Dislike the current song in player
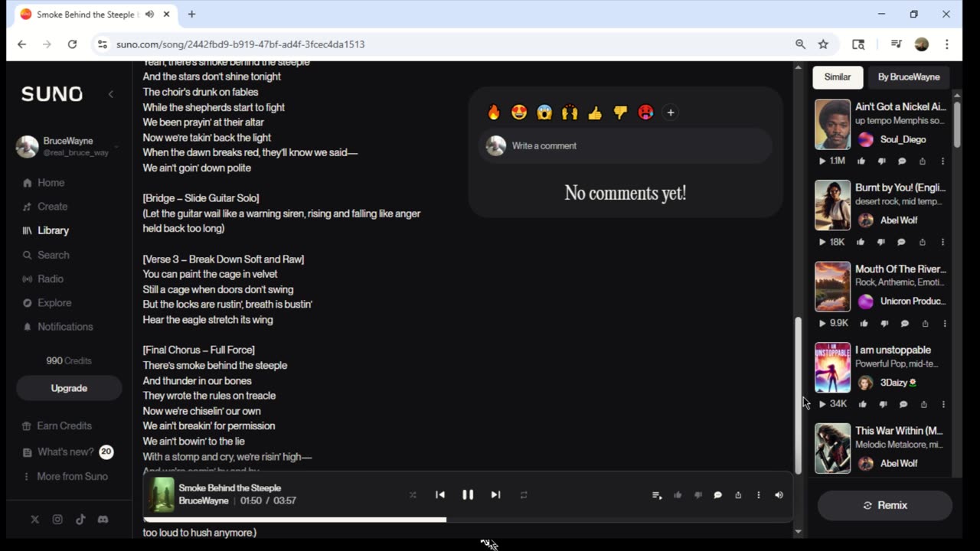 697,495
